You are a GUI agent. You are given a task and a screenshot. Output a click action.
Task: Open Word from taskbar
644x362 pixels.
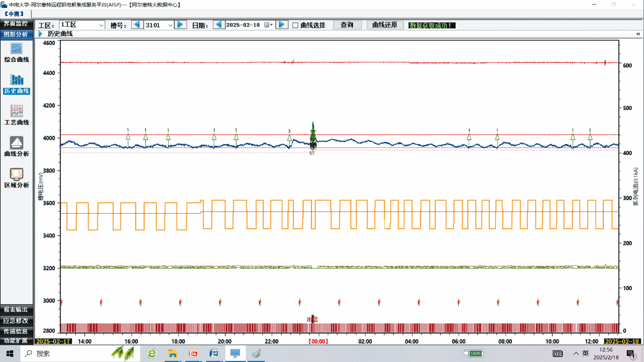point(214,353)
